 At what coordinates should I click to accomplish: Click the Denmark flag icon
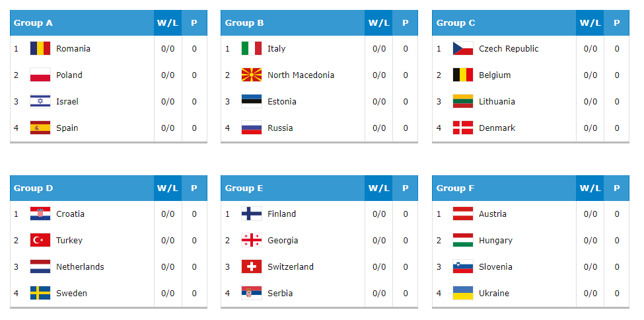(463, 128)
